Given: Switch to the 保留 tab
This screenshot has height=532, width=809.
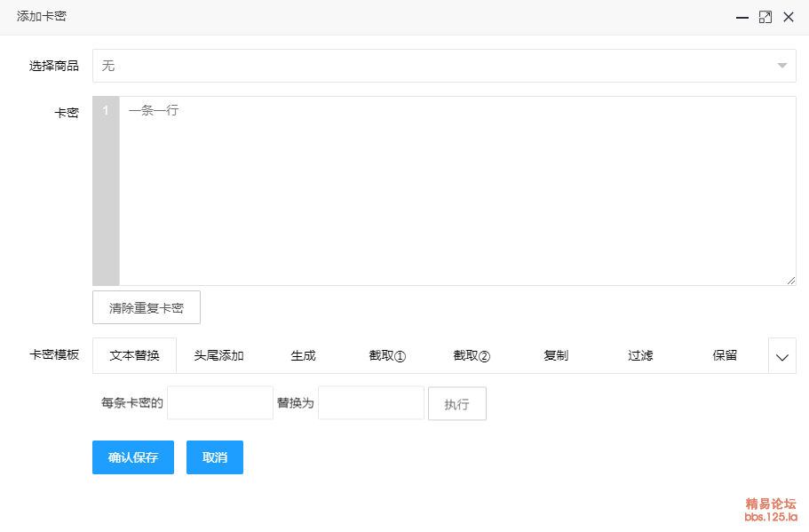Looking at the screenshot, I should (725, 356).
